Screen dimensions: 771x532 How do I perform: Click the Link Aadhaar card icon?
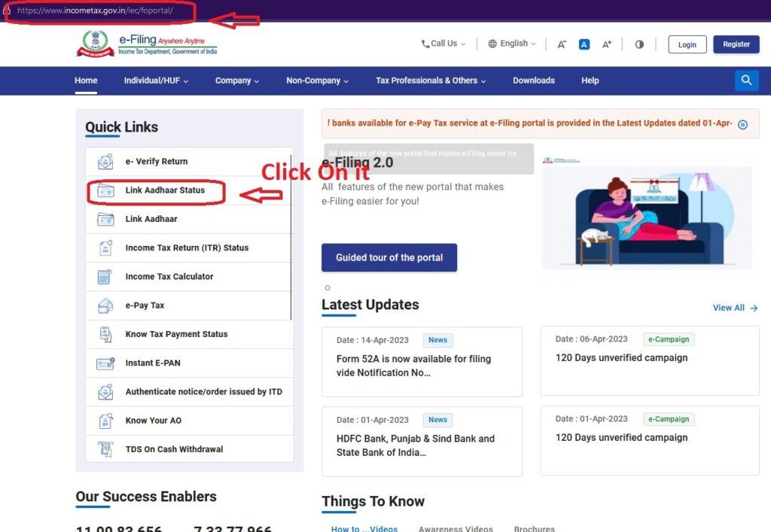(105, 219)
